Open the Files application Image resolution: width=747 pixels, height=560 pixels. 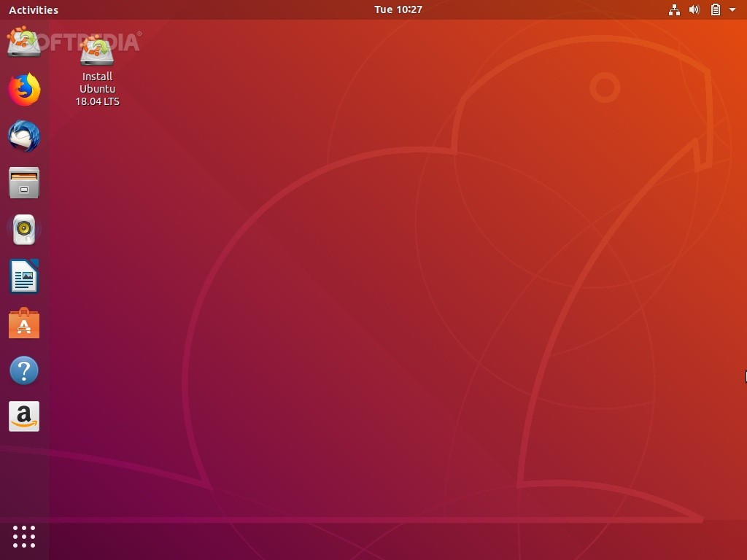(x=24, y=183)
